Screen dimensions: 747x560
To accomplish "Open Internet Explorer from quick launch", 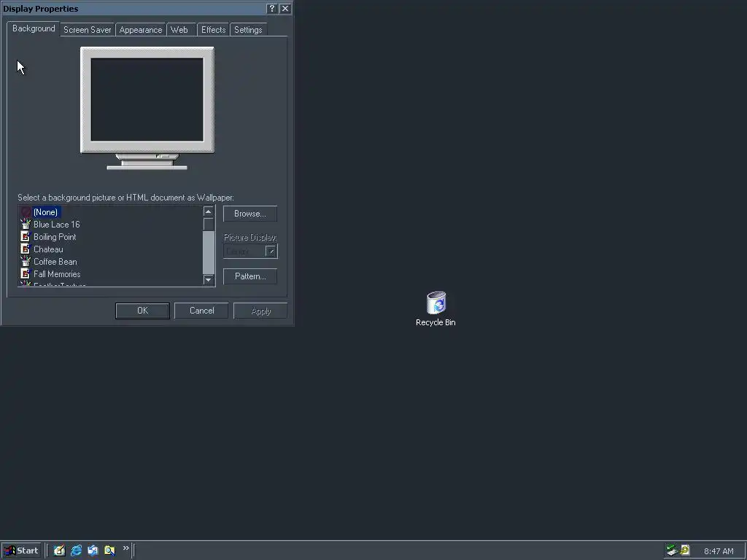I will [76, 551].
